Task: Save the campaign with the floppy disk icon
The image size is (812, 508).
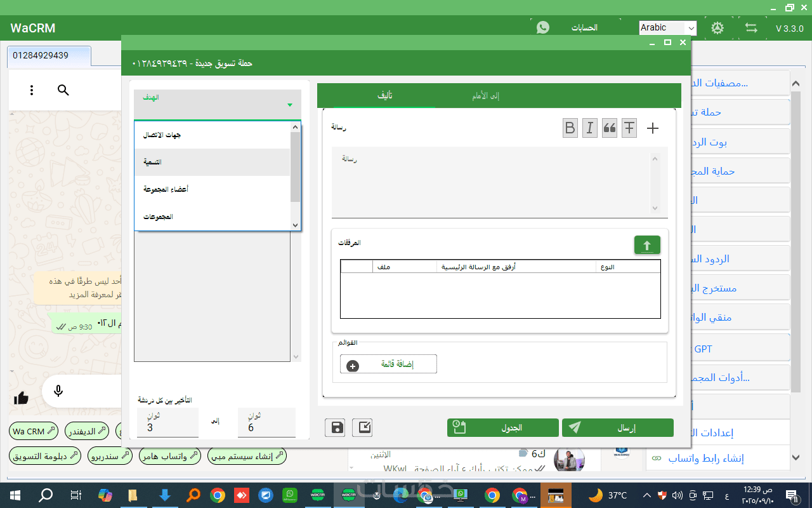Action: (x=335, y=428)
